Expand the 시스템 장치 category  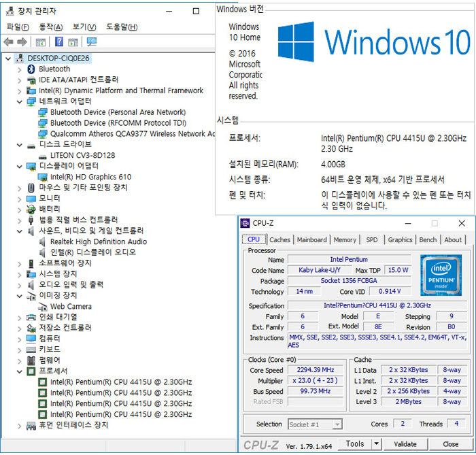[x=20, y=275]
